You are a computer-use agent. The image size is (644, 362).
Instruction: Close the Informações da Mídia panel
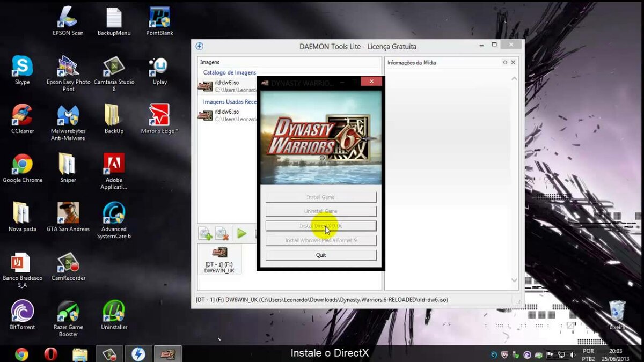pos(513,63)
